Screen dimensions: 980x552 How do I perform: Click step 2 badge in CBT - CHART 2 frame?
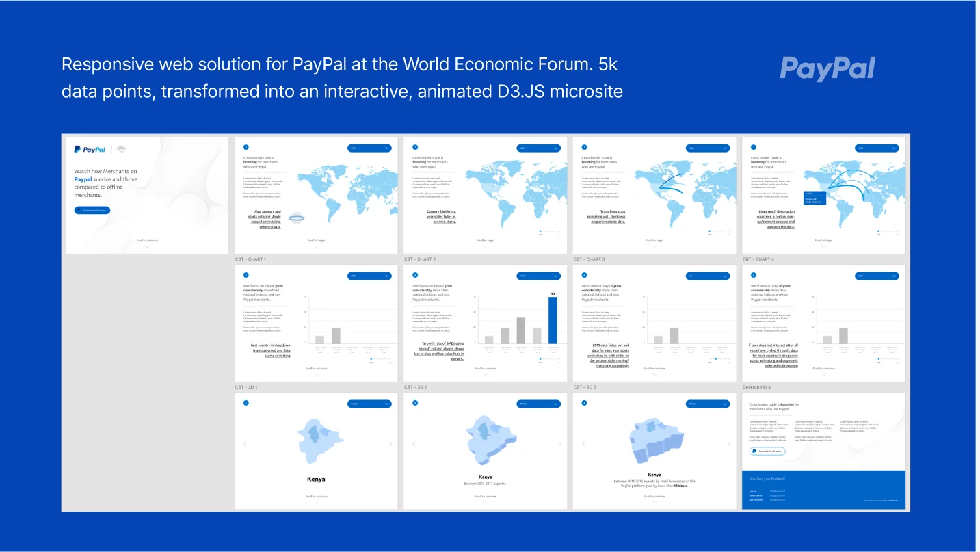click(415, 275)
